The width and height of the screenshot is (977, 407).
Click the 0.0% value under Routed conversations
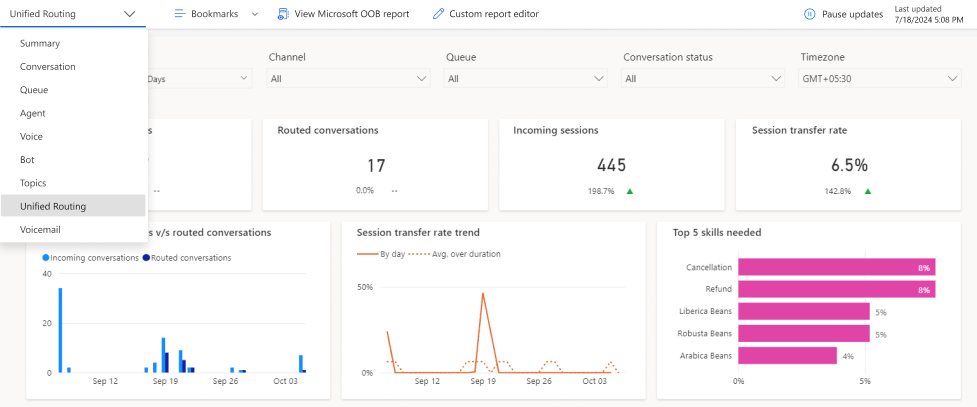click(x=365, y=191)
